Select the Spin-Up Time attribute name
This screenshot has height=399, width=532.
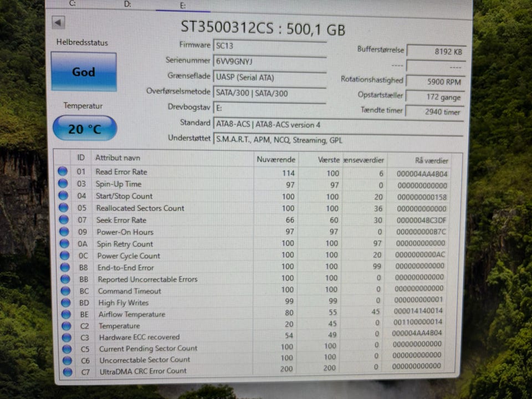coord(119,184)
